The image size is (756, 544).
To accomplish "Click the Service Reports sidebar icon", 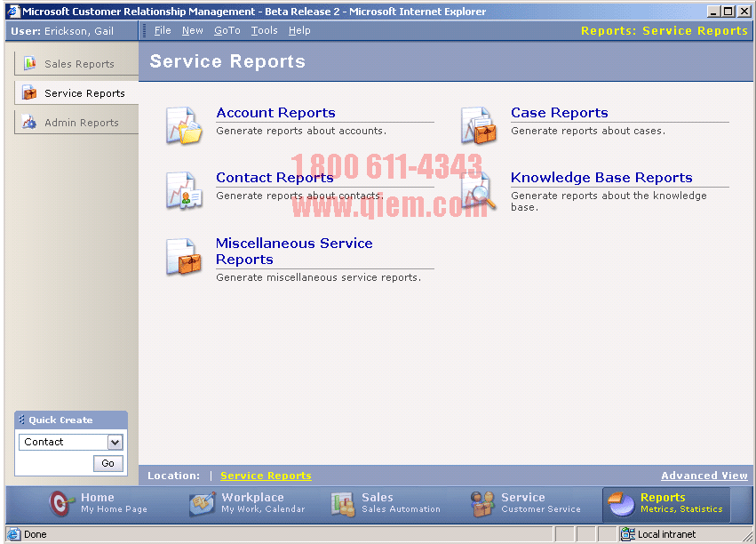I will click(x=30, y=92).
